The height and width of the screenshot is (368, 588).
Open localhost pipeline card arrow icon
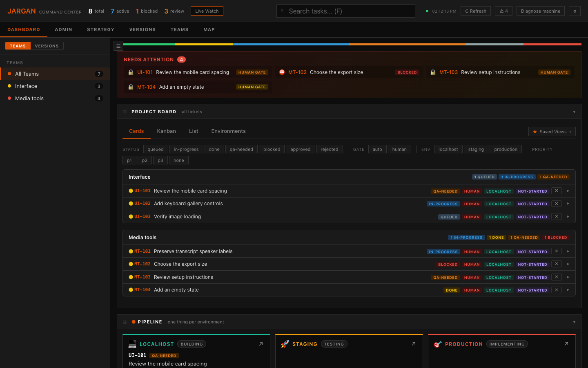(x=261, y=344)
